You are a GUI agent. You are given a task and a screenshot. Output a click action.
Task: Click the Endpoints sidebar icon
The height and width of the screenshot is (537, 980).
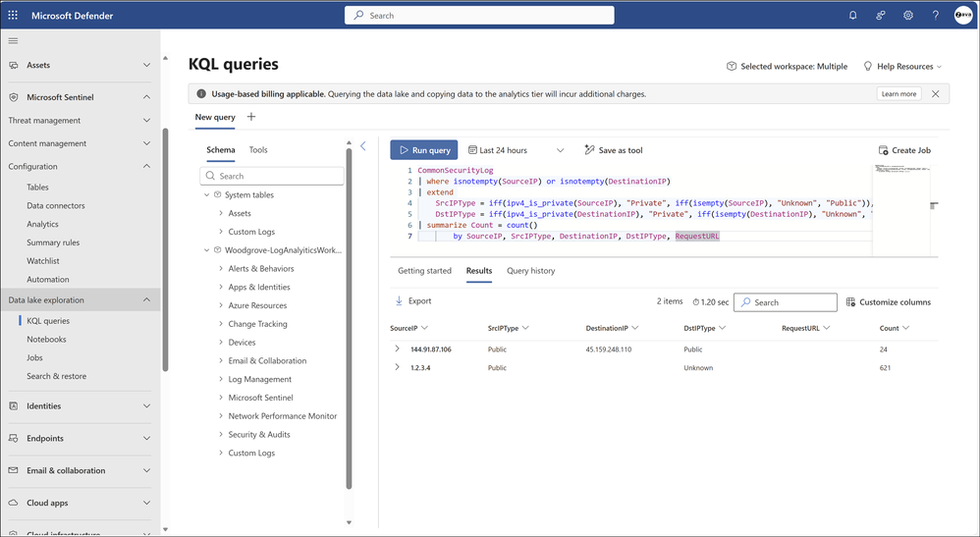coord(14,438)
